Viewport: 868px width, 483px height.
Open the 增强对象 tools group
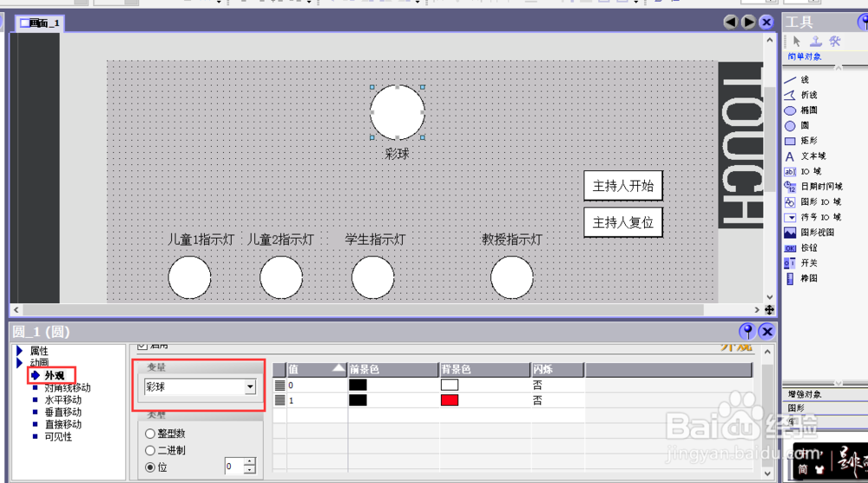tap(805, 394)
